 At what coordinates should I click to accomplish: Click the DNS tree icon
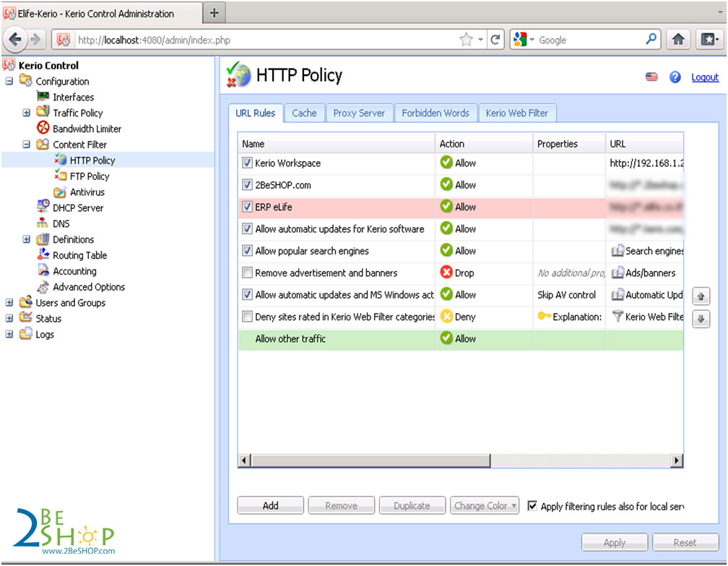pyautogui.click(x=43, y=223)
